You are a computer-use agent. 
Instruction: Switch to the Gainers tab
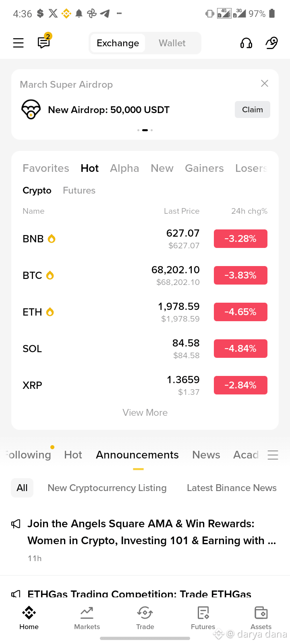pos(204,168)
